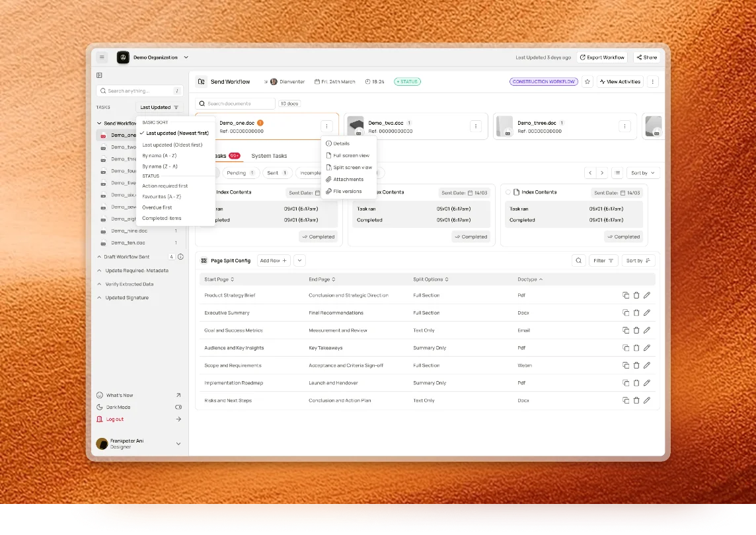Toggle the sidebar panel icon
Image resolution: width=756 pixels, height=535 pixels.
99,75
